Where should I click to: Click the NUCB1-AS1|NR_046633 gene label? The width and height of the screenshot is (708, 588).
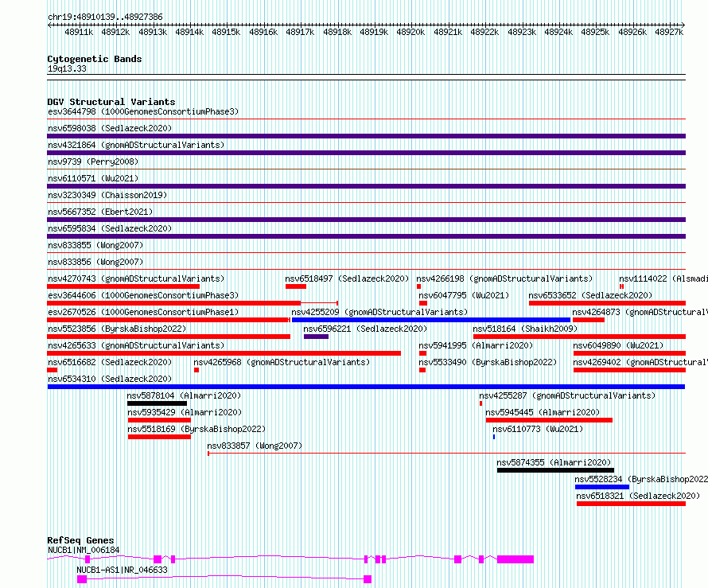122,570
